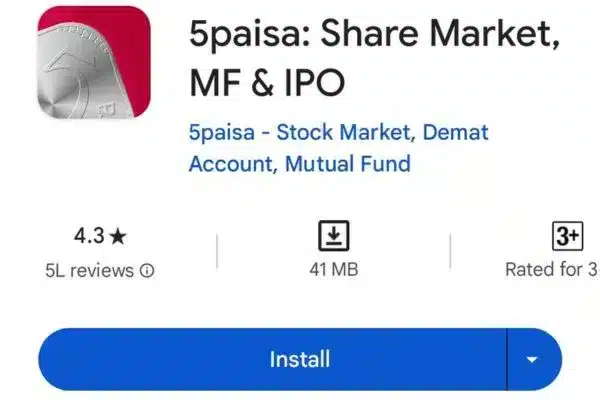
Task: Click the download size icon
Action: coord(333,236)
